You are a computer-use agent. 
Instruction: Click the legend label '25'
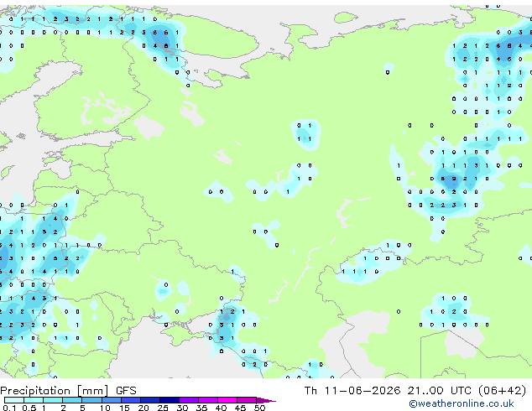point(163,408)
